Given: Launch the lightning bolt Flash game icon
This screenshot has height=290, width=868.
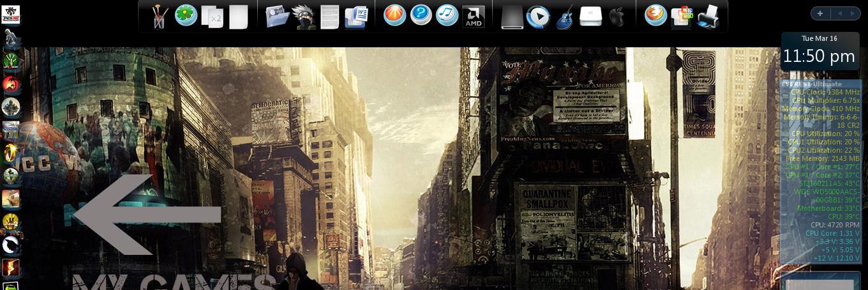Looking at the screenshot, I should (x=11, y=268).
